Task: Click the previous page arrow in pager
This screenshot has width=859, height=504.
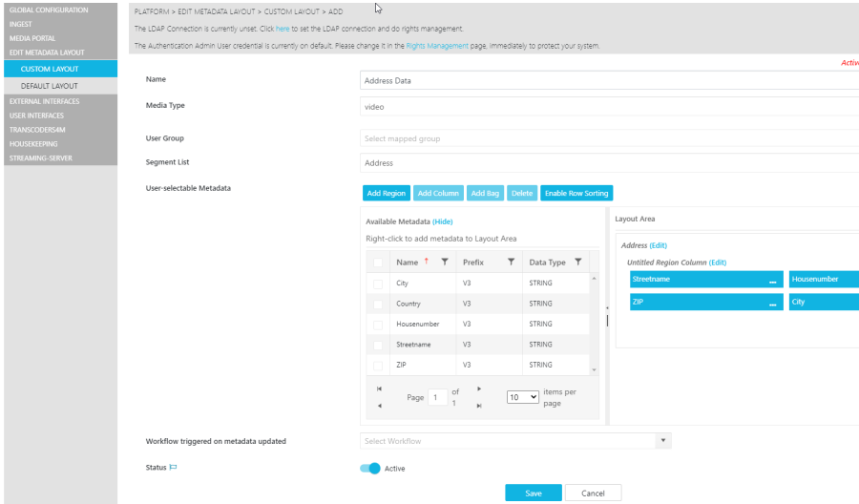Action: coord(380,406)
